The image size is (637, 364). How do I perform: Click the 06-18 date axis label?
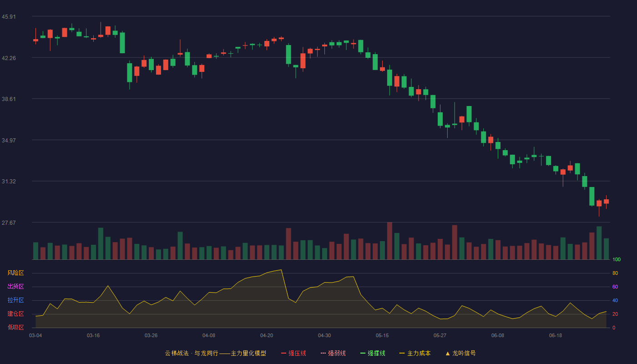tap(556, 335)
